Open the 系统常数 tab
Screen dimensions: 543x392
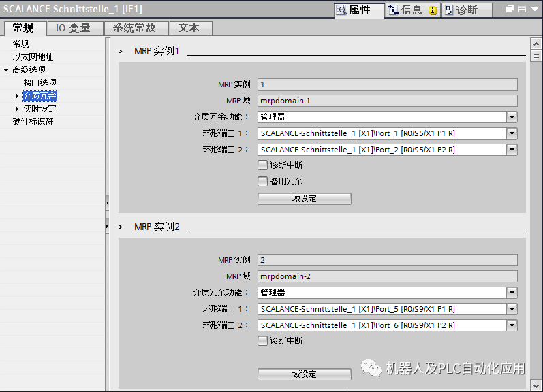coord(136,28)
